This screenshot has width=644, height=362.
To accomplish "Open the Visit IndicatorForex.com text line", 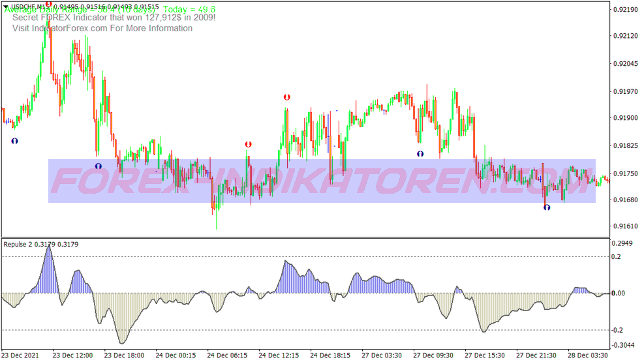I will 102,28.
